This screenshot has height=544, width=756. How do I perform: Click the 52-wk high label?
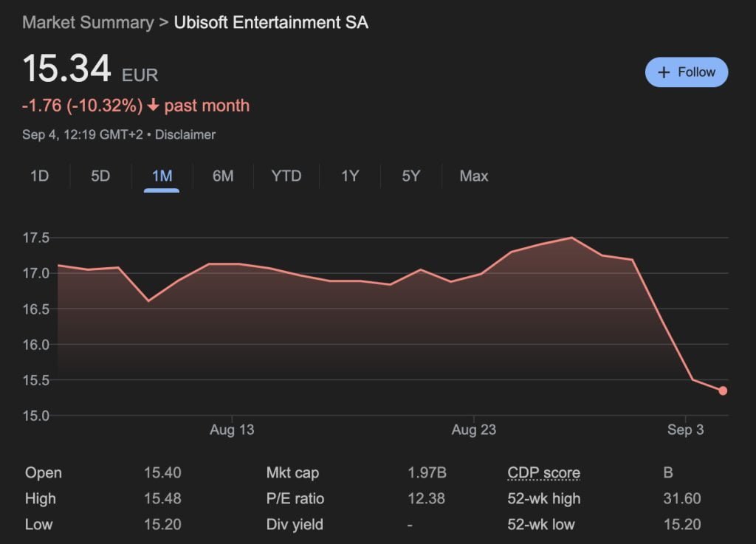tap(544, 498)
